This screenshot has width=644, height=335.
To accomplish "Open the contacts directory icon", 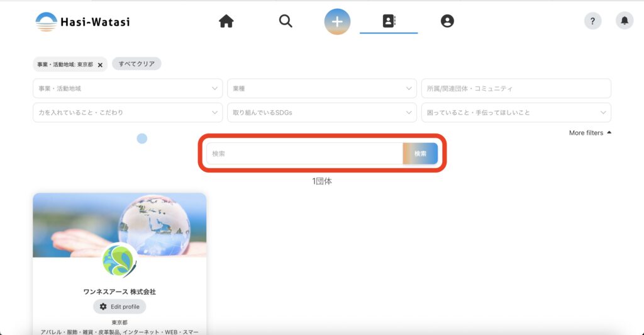I will point(389,21).
